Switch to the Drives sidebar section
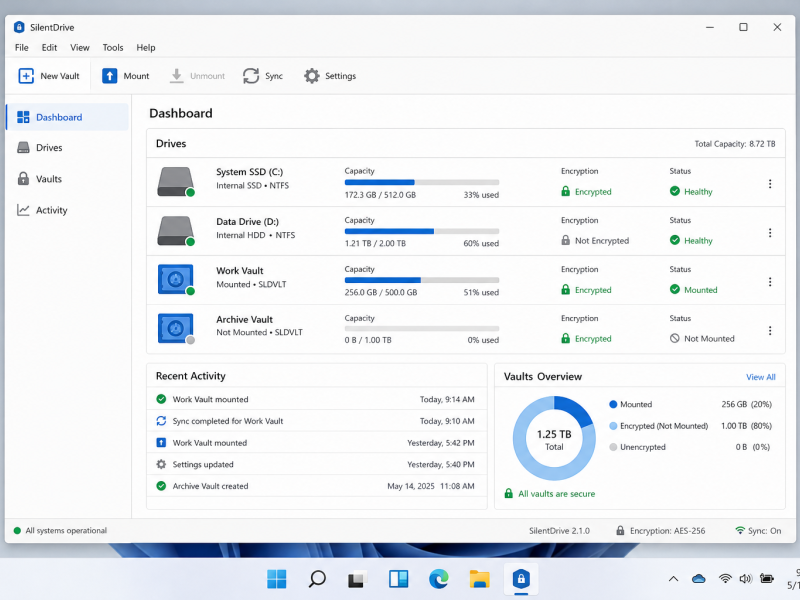This screenshot has width=800, height=600. pos(67,147)
